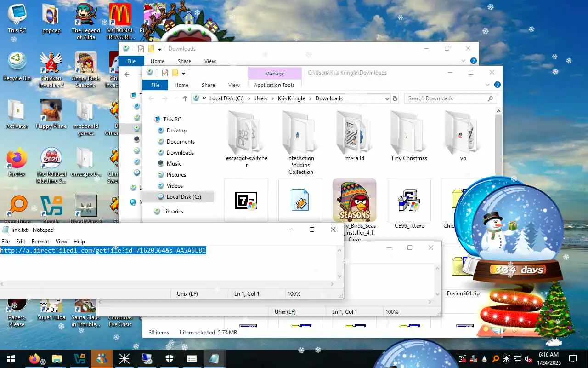Open Firefox from the taskbar
The height and width of the screenshot is (368, 588).
click(x=34, y=359)
